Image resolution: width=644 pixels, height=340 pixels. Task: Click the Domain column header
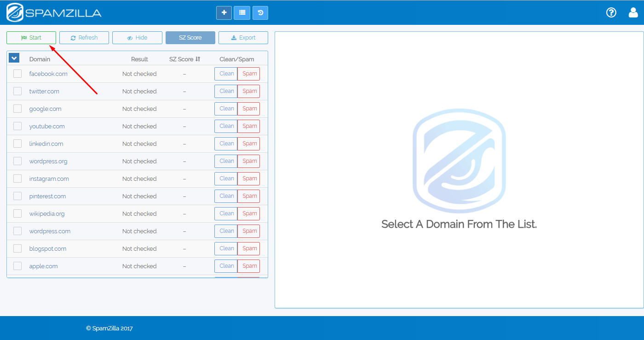[40, 59]
